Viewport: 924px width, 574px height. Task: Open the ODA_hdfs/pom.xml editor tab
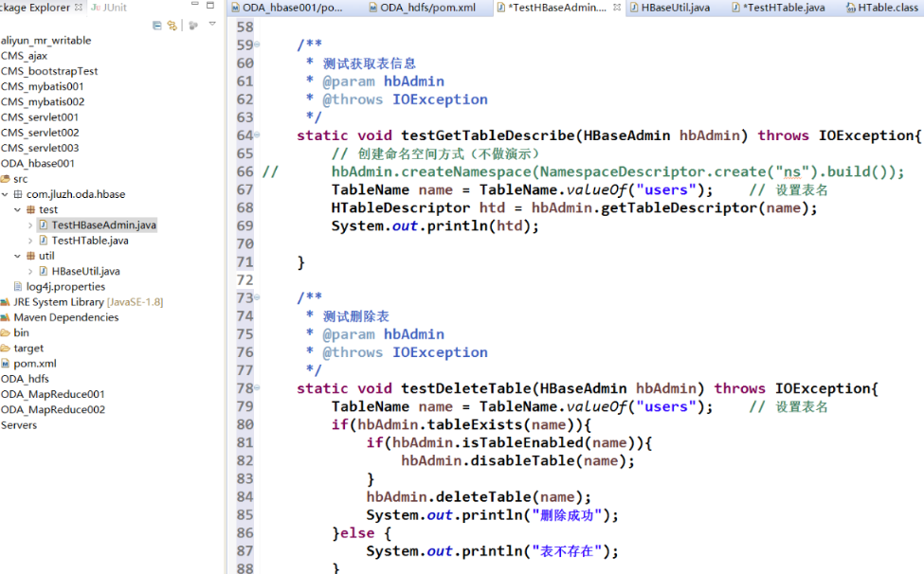tap(423, 8)
